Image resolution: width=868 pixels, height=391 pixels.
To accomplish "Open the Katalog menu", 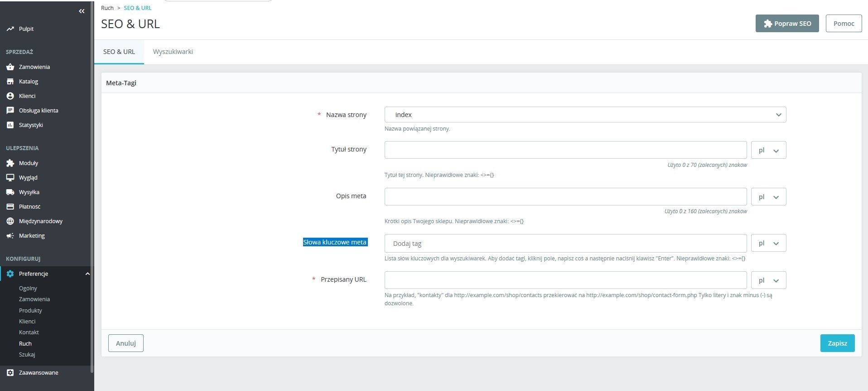I will click(x=29, y=81).
